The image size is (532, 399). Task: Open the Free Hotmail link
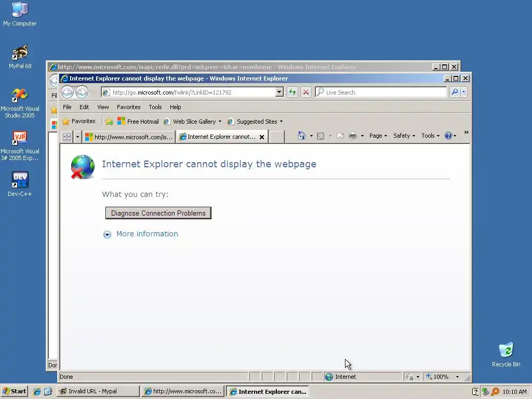coord(138,122)
